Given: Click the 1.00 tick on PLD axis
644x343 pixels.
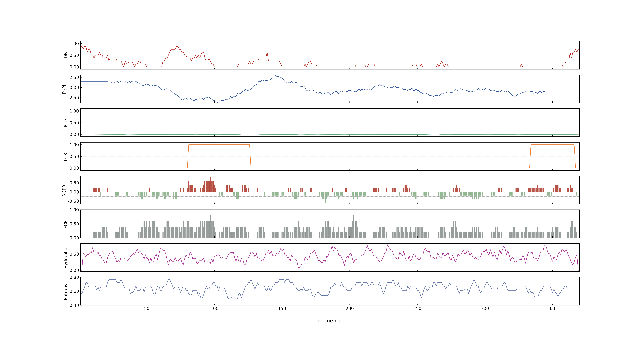Looking at the screenshot, I should click(x=74, y=111).
